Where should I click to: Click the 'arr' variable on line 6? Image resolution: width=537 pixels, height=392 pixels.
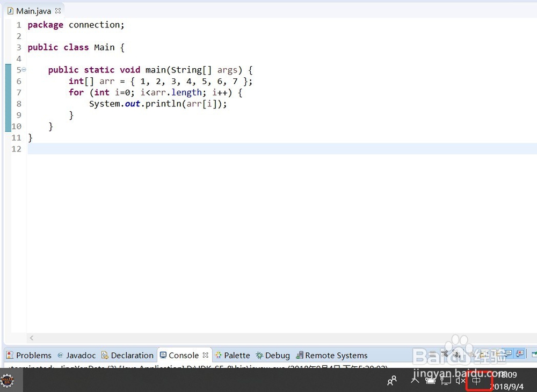107,82
